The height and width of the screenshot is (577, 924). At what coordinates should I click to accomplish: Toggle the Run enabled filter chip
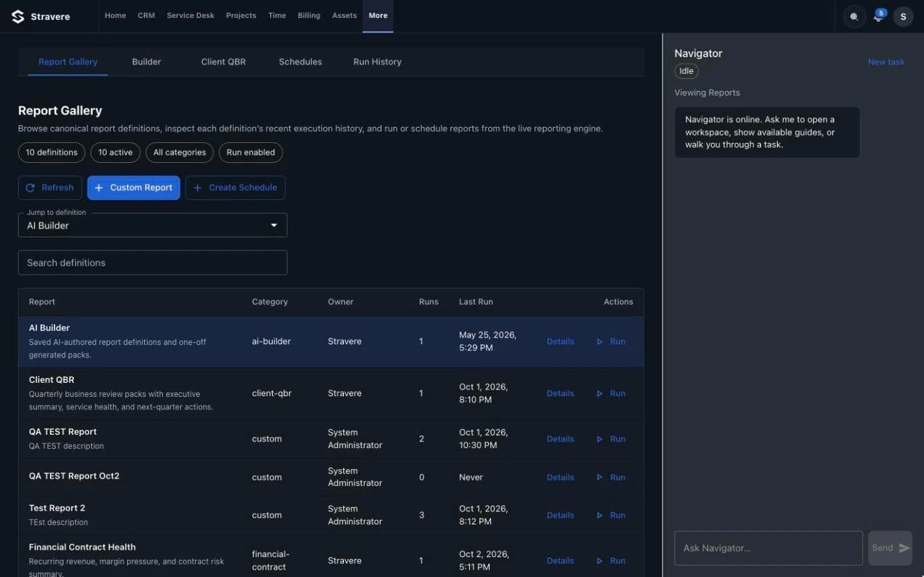point(251,152)
